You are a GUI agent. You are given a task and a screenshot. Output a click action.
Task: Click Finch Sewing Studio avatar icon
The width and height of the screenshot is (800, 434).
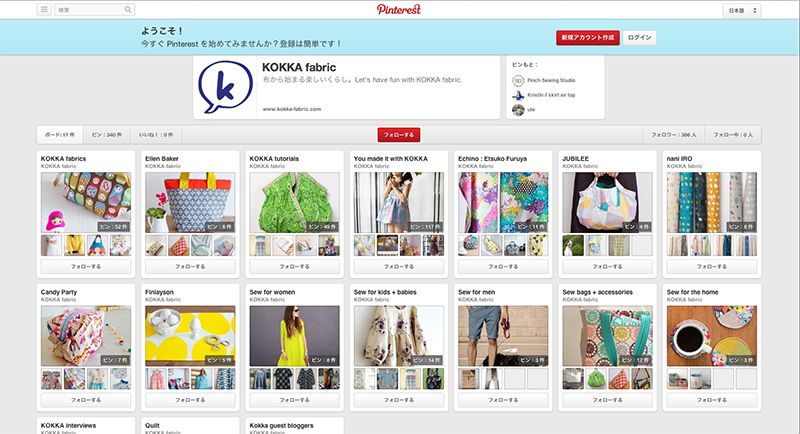pyautogui.click(x=518, y=81)
